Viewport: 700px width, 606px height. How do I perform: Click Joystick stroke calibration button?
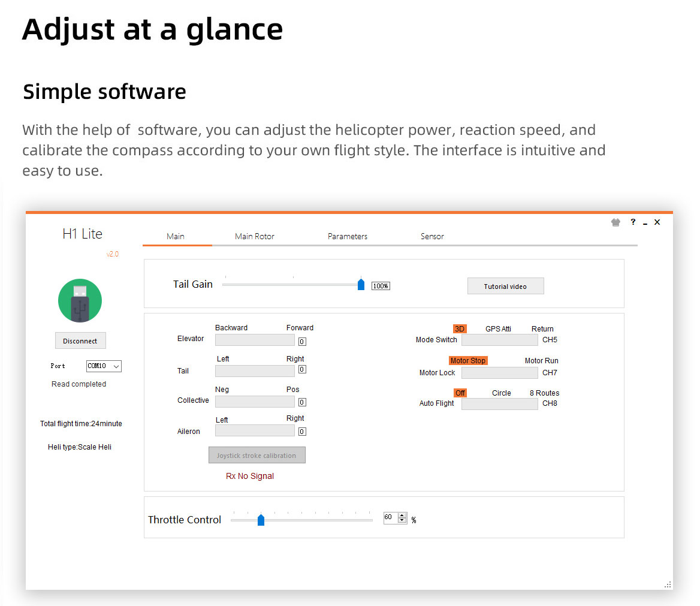coord(257,456)
